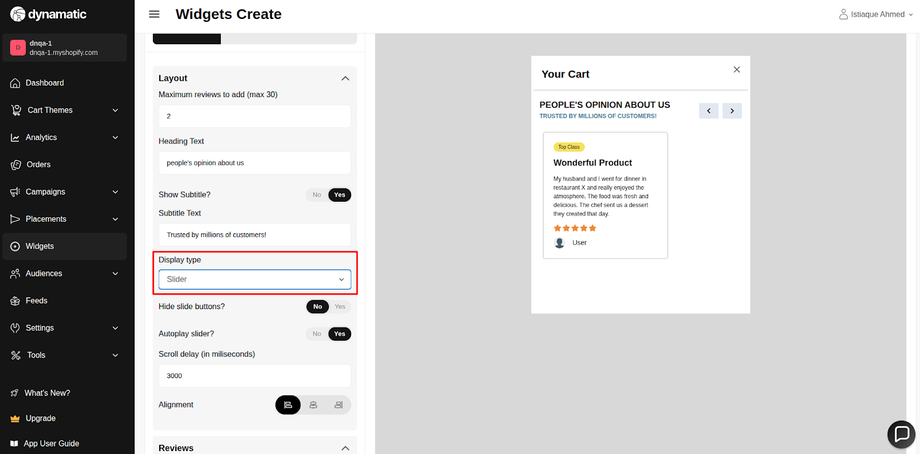This screenshot has height=454, width=920.
Task: Select right alignment icon
Action: coord(339,405)
